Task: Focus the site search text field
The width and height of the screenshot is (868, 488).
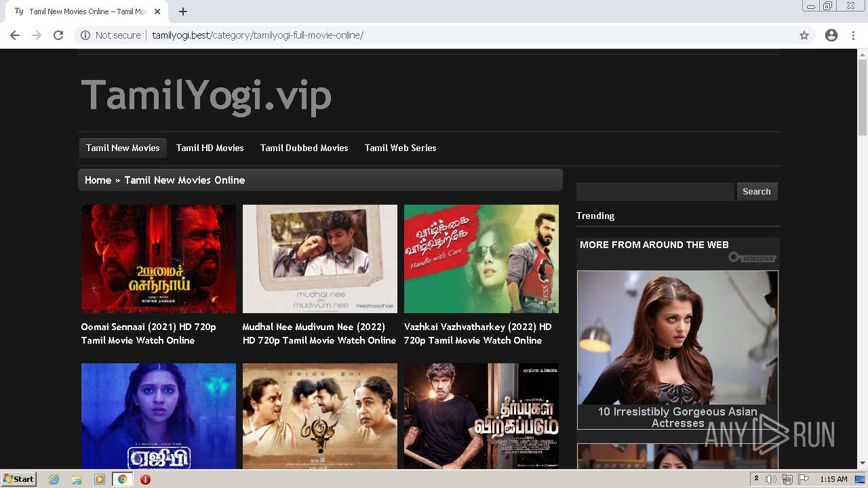Action: [x=655, y=192]
